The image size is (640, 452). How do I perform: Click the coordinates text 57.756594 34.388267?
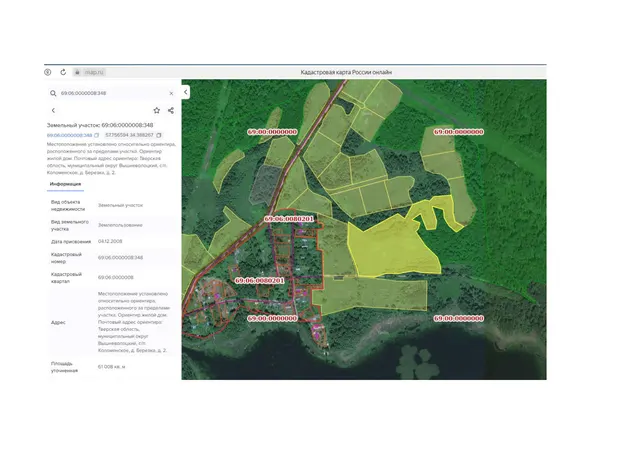[129, 135]
